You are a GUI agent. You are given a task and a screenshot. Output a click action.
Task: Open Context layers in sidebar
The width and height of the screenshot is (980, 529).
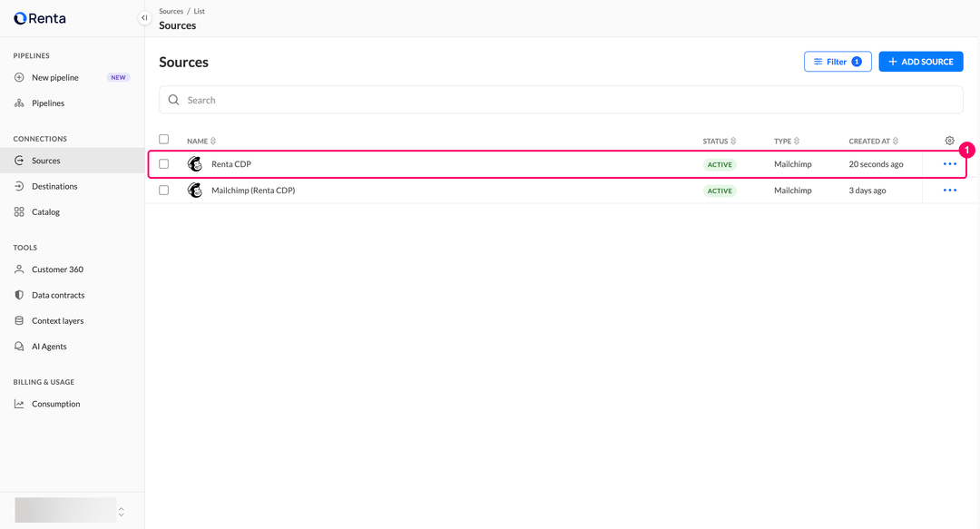coord(73,321)
